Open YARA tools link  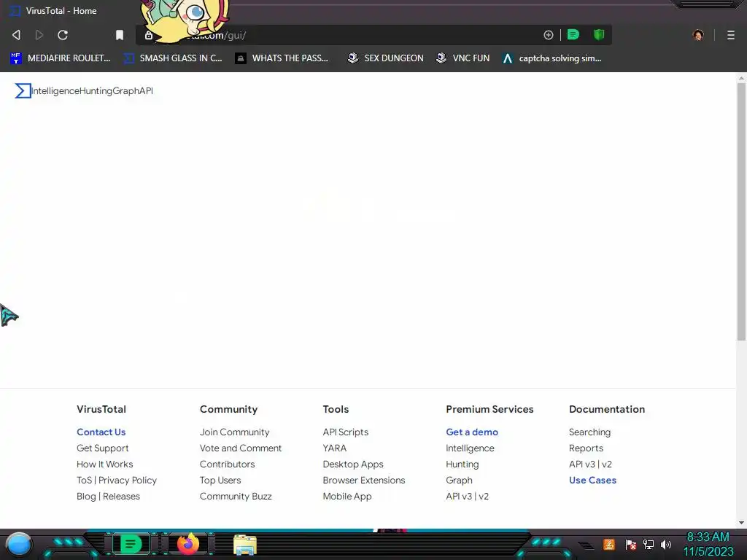click(334, 448)
